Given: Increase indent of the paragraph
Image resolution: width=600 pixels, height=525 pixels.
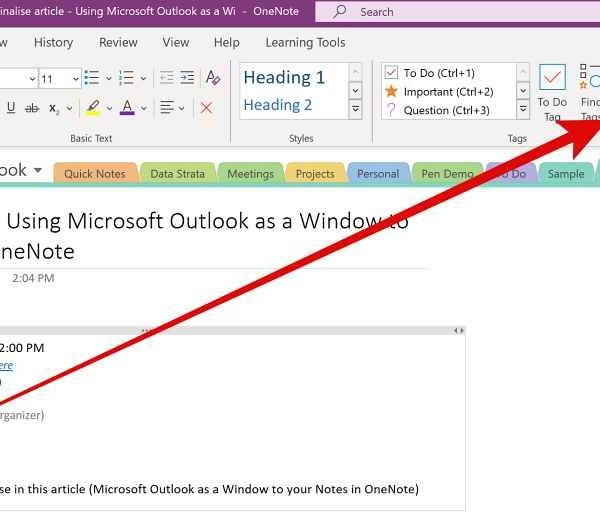Looking at the screenshot, I should click(187, 78).
